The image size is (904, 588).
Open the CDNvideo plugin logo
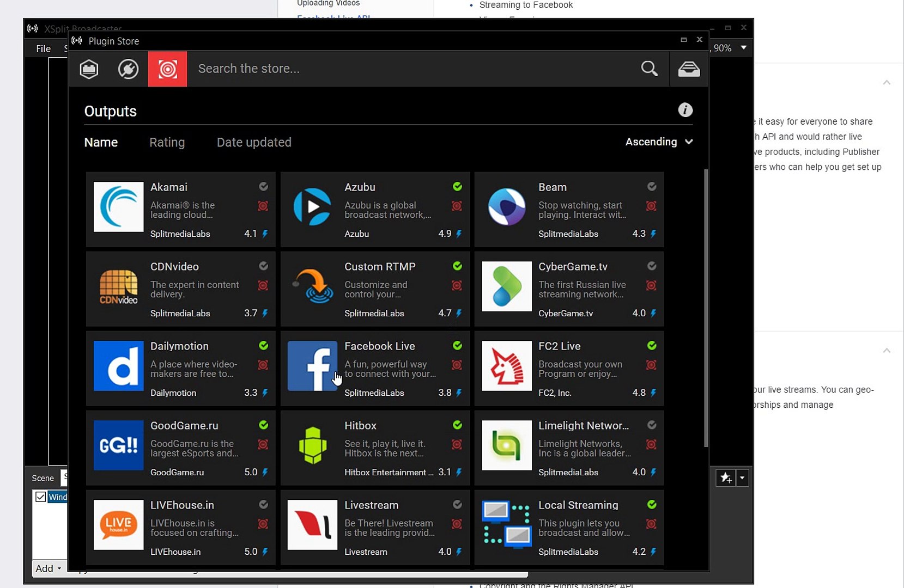pyautogui.click(x=118, y=286)
